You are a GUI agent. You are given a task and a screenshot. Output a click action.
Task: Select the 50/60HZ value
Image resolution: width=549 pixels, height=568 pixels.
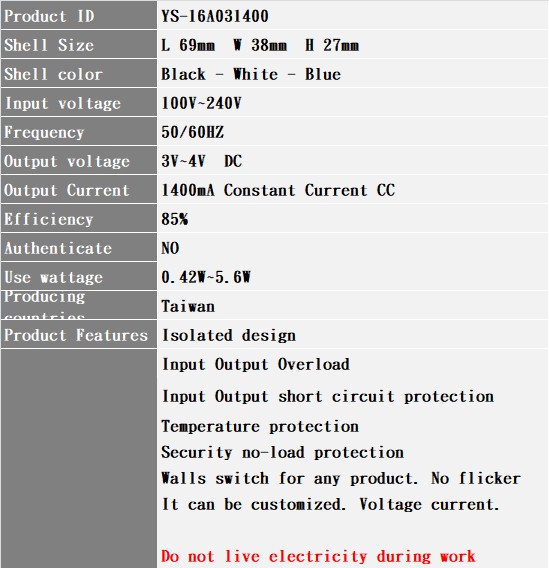(x=193, y=132)
